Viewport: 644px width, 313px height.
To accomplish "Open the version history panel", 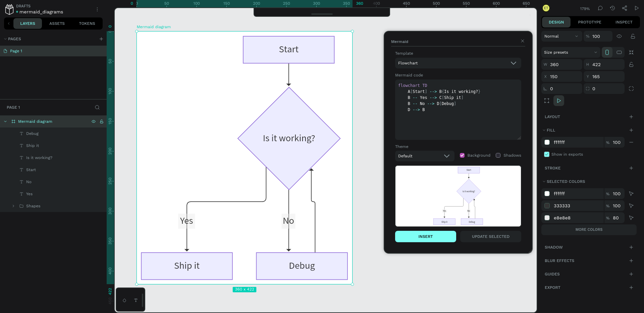I will coord(612,8).
